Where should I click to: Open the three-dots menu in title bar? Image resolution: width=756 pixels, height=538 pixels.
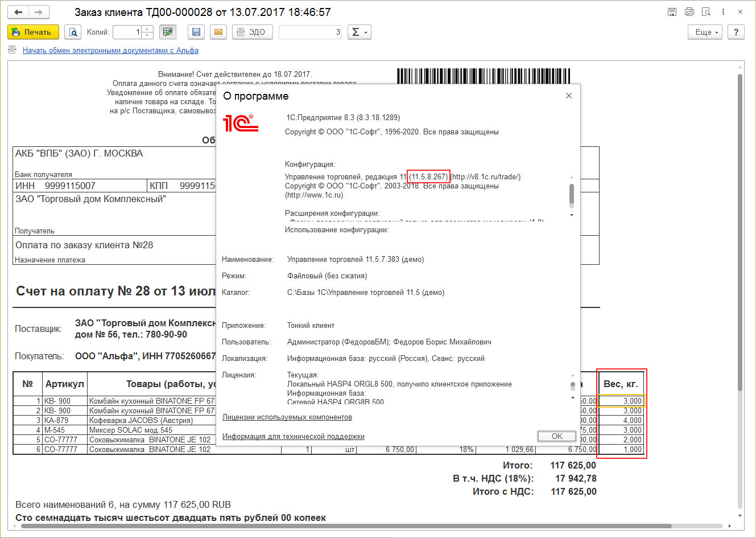(723, 12)
